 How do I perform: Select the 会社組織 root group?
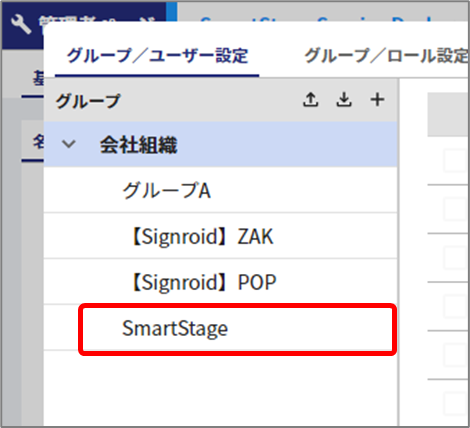(220, 144)
